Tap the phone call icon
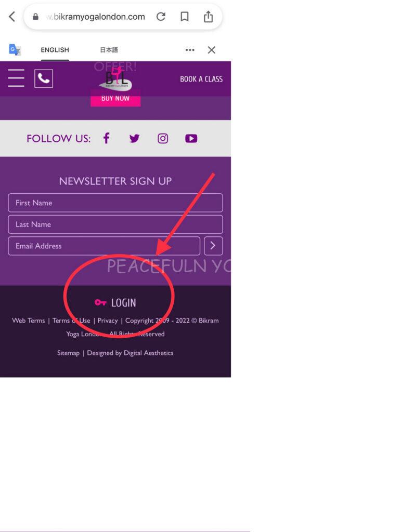Screen dimensions: 414x532 click(x=44, y=78)
